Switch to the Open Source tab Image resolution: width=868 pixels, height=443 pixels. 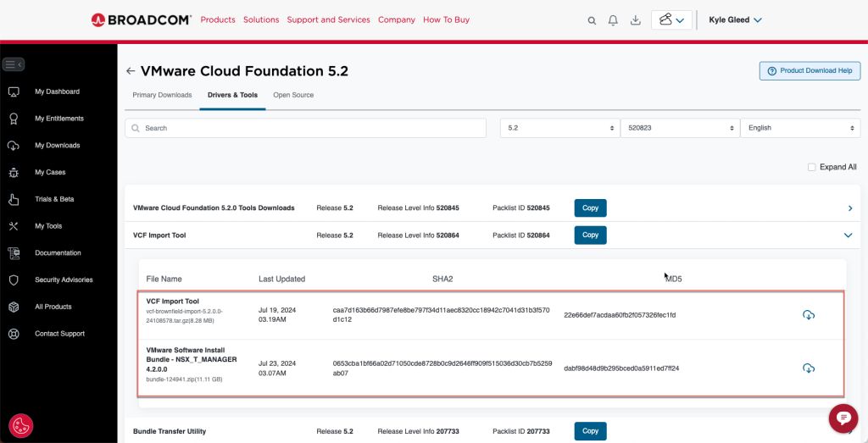pyautogui.click(x=293, y=95)
